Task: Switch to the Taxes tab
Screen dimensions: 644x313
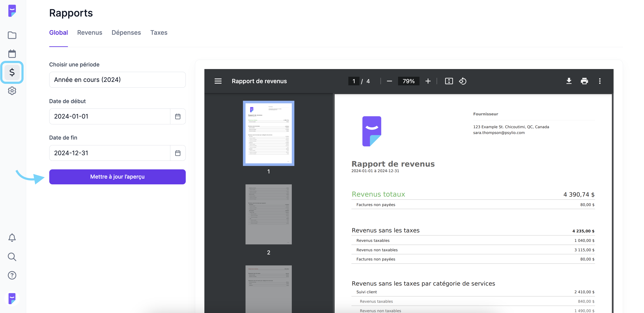Action: [159, 33]
